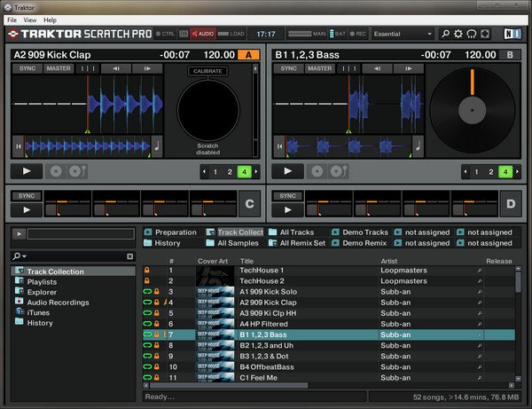The width and height of the screenshot is (532, 409).
Task: Click the clear search X icon
Action: 129,256
